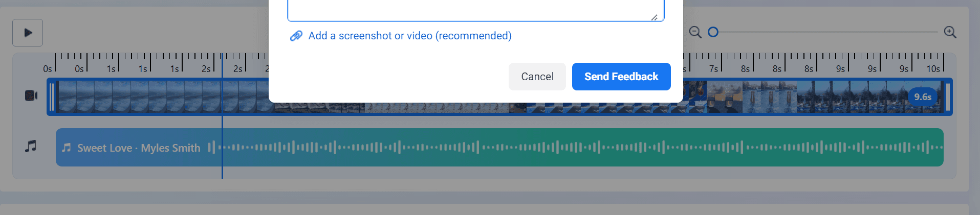This screenshot has height=215, width=980.
Task: Click the timeline zoom slider handle
Action: point(713,32)
